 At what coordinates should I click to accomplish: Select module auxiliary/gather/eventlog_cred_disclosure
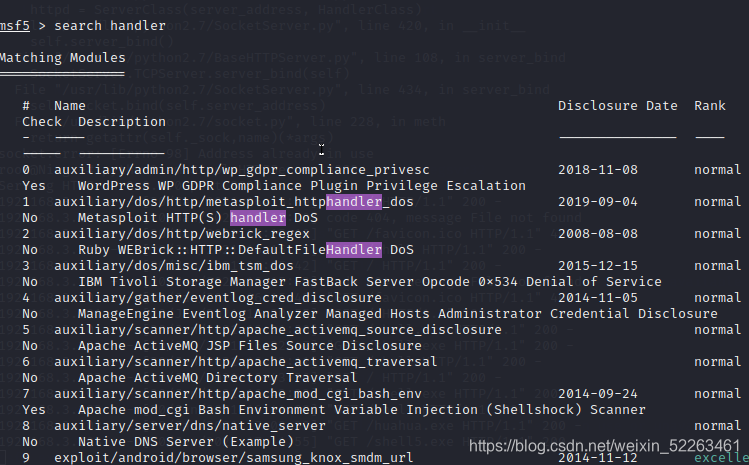click(218, 298)
